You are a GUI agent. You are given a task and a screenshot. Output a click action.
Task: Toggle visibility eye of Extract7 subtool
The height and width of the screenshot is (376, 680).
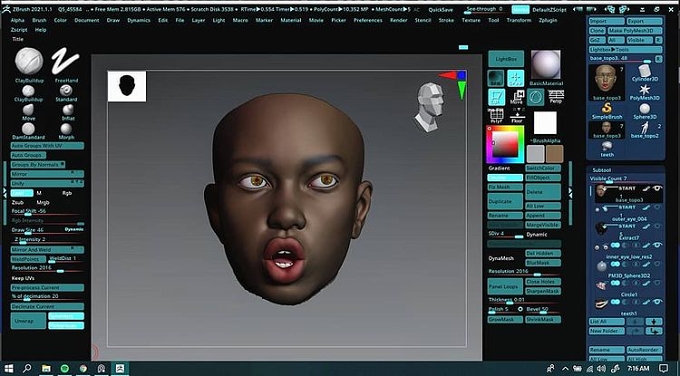point(657,226)
